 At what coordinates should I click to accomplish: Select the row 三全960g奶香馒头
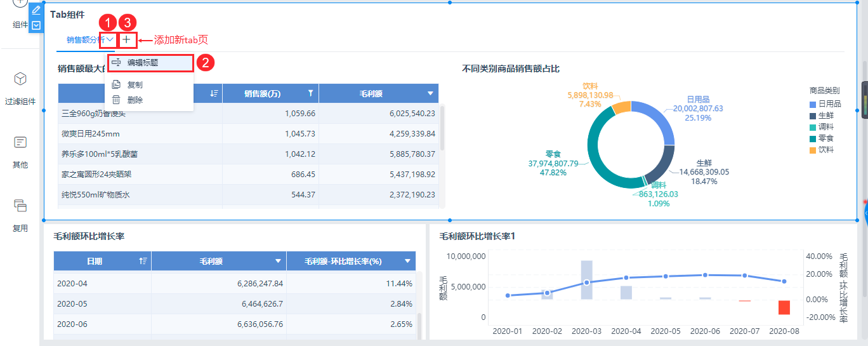coord(248,114)
